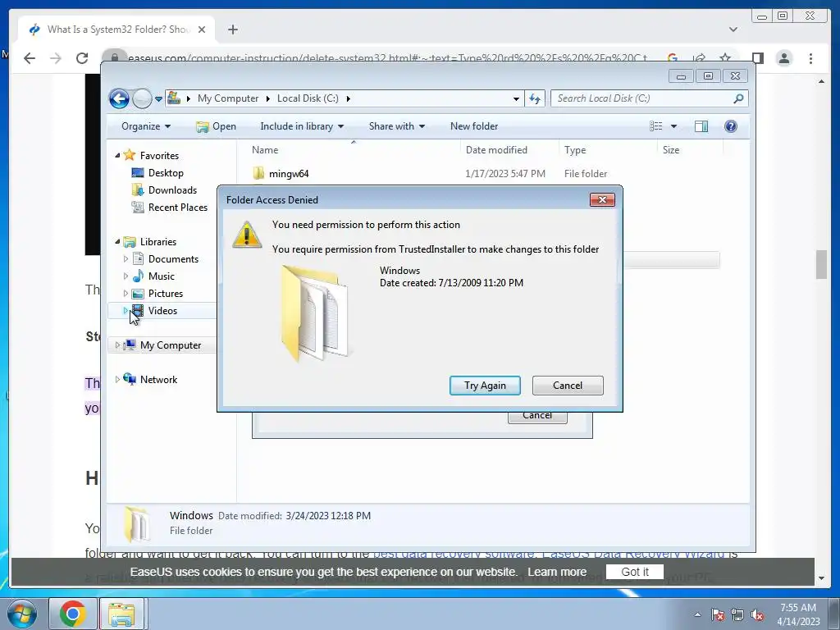This screenshot has height=630, width=840.
Task: Click Local Disk (C:) breadcrumb
Action: [308, 98]
